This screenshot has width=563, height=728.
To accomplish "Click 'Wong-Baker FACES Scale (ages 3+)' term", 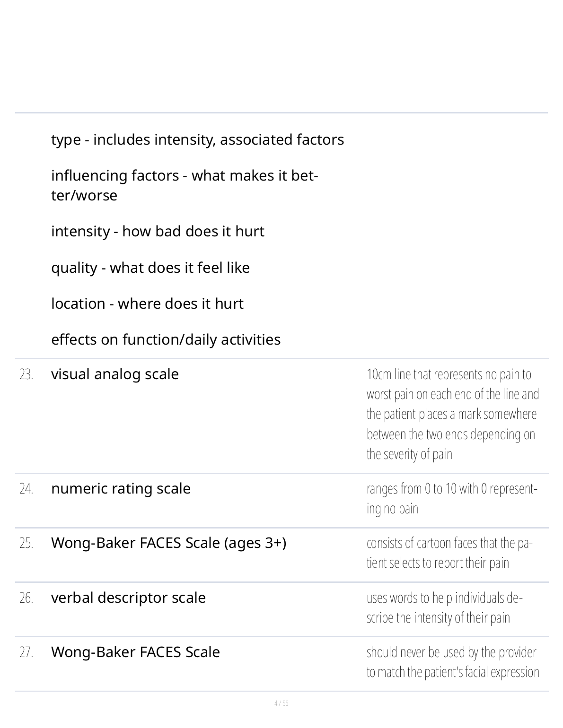I will pyautogui.click(x=168, y=543).
